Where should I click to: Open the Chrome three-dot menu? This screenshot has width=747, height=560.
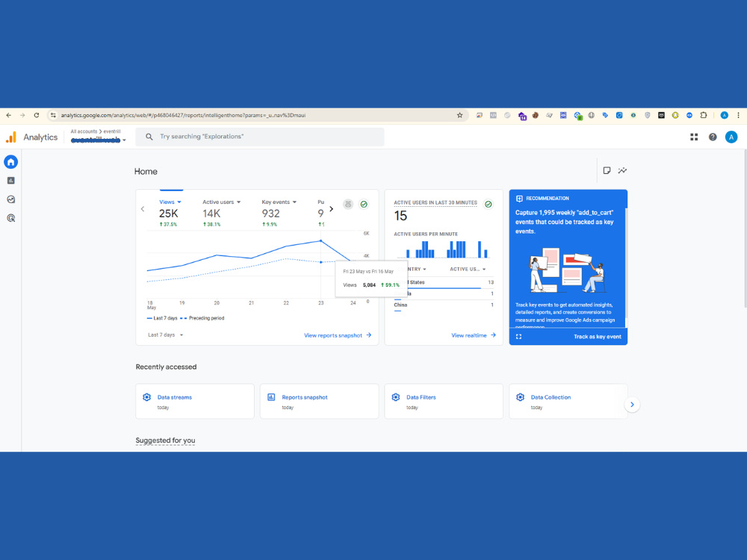(x=739, y=115)
